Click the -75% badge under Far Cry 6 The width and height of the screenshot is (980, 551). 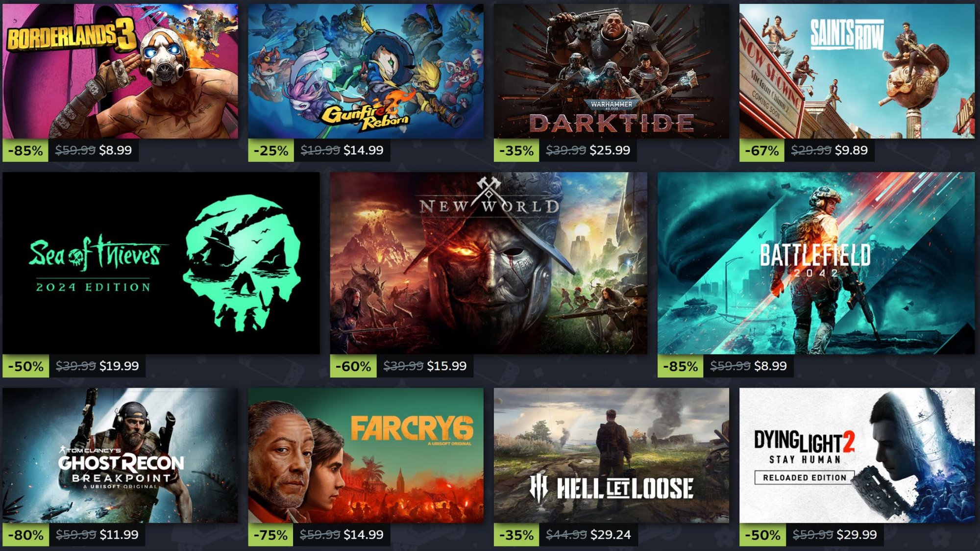pos(270,535)
